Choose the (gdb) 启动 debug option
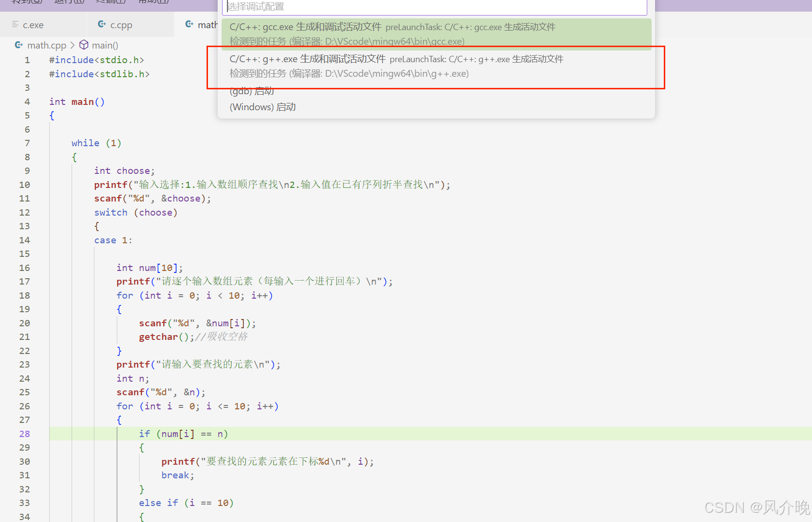The image size is (812, 522). [251, 91]
